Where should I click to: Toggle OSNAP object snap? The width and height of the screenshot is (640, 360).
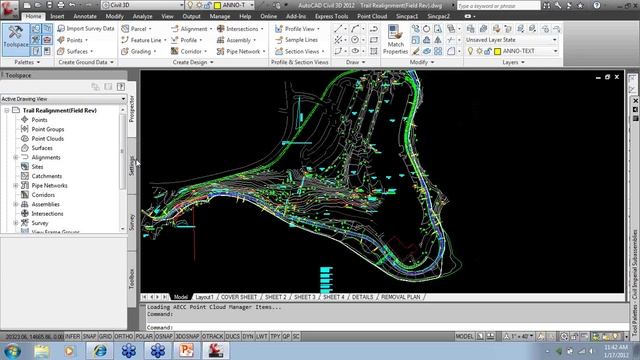164,337
